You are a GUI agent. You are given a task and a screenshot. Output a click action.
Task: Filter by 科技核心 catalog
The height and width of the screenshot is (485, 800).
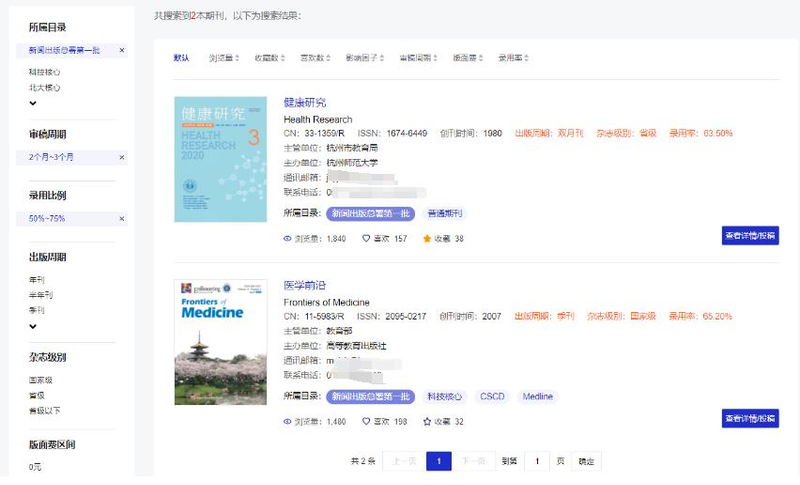tap(44, 72)
